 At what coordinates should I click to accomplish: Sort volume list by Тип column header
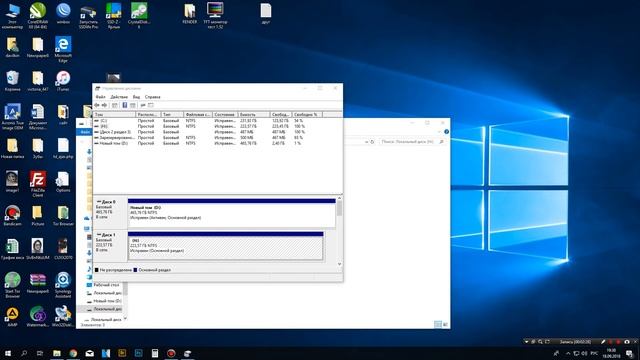point(172,115)
